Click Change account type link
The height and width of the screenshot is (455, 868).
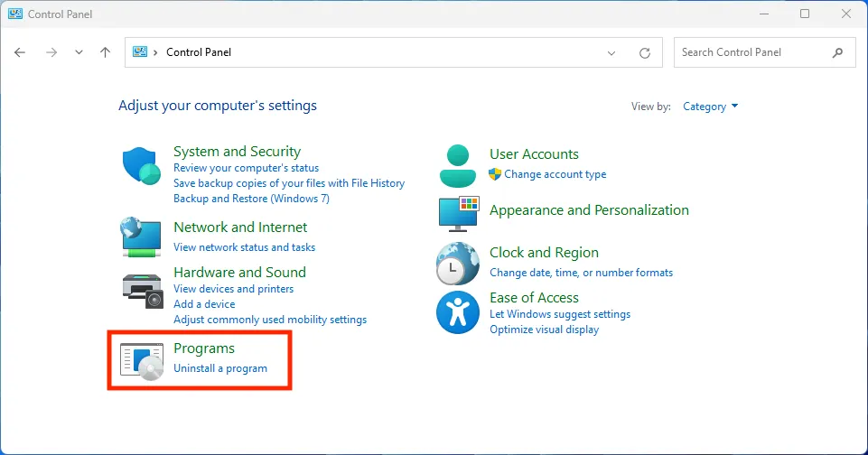click(x=555, y=174)
